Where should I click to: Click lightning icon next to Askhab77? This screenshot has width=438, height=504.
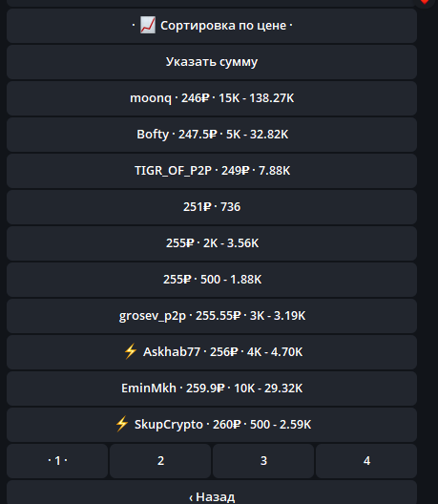131,351
